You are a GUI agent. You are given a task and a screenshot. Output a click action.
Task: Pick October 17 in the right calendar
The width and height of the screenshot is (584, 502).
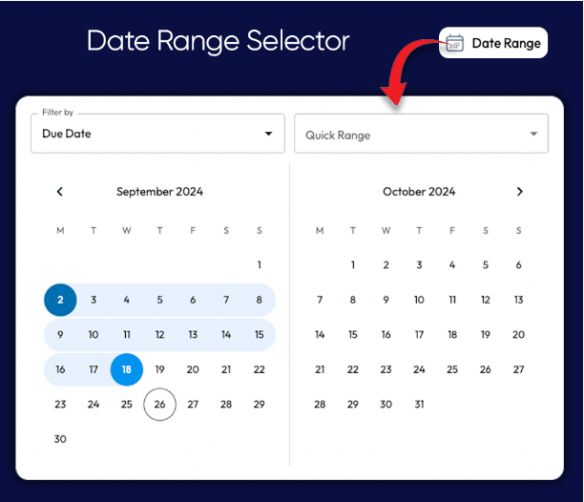419,335
